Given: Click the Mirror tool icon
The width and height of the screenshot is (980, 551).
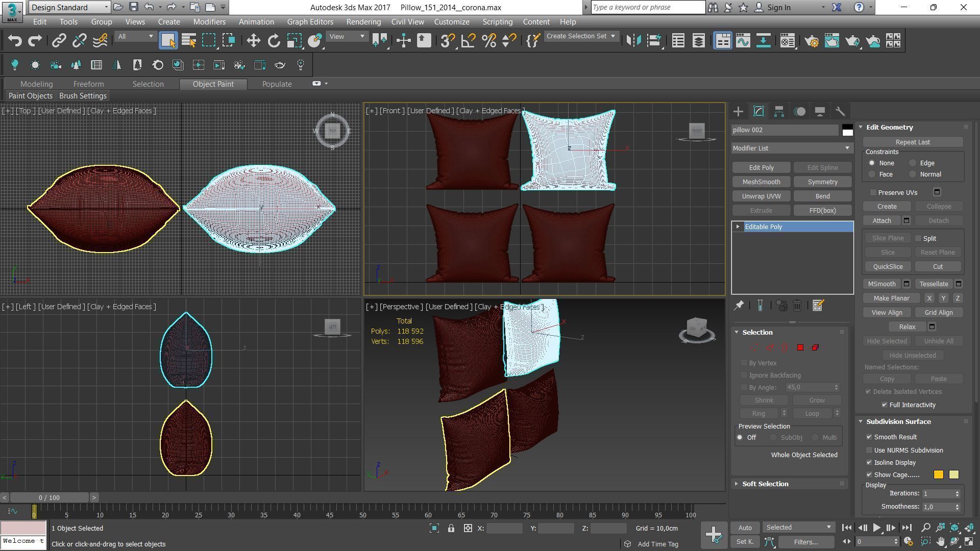Looking at the screenshot, I should click(633, 41).
